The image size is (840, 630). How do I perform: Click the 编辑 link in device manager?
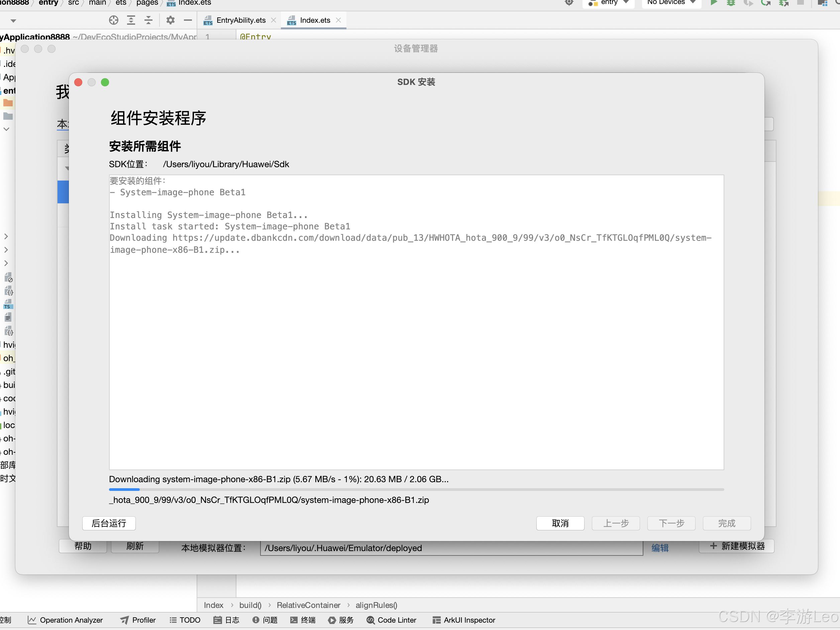pyautogui.click(x=660, y=548)
